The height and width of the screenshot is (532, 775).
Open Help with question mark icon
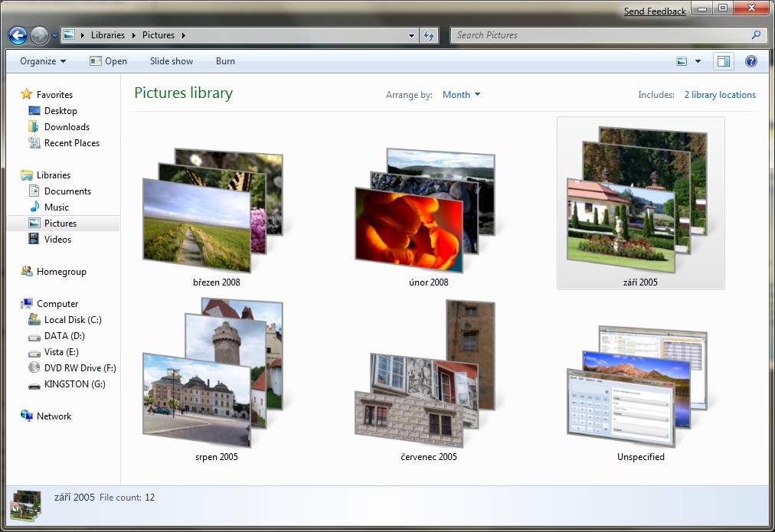751,61
